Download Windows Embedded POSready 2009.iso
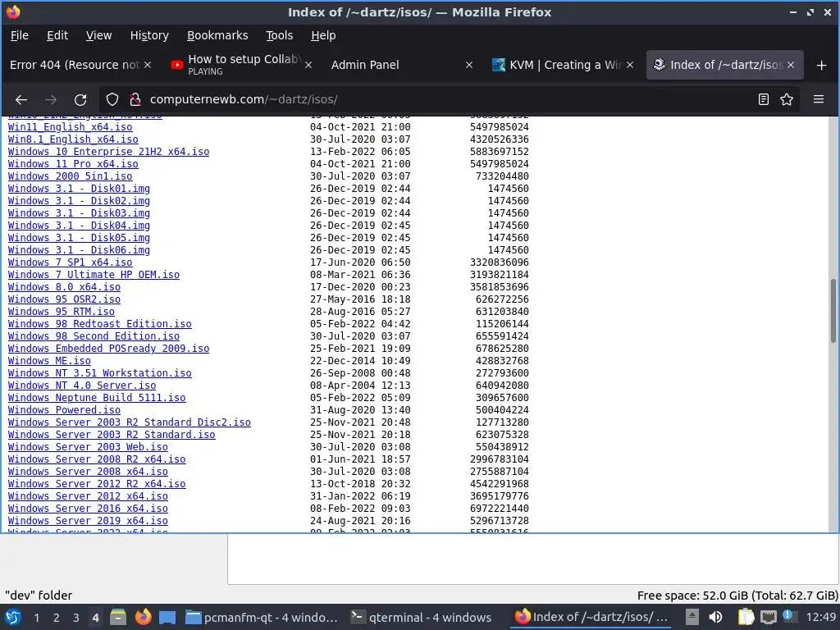The height and width of the screenshot is (630, 840). (x=109, y=349)
